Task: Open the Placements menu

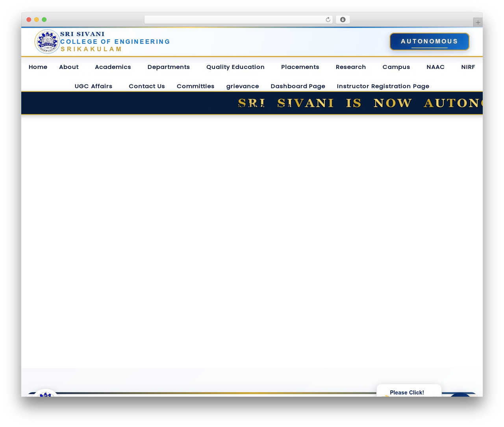Action: (300, 67)
